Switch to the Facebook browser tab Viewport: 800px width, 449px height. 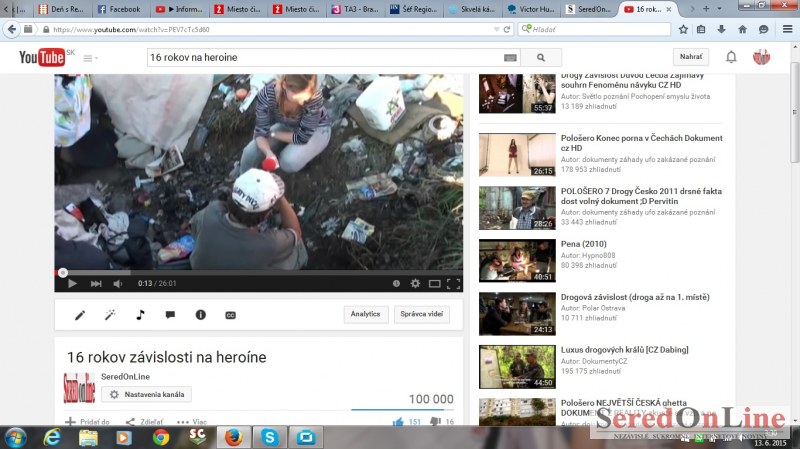point(119,9)
